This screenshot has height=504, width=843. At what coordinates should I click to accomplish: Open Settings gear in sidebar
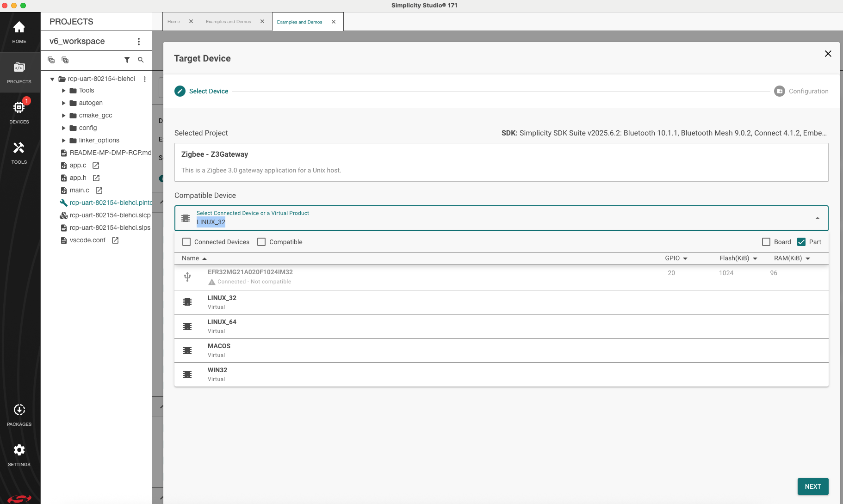[x=19, y=455]
